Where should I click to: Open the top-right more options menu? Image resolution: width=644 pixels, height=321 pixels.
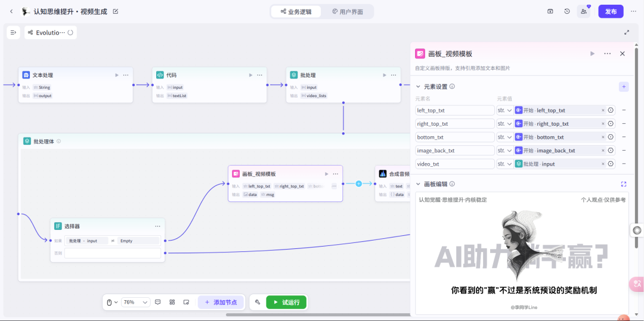[633, 11]
